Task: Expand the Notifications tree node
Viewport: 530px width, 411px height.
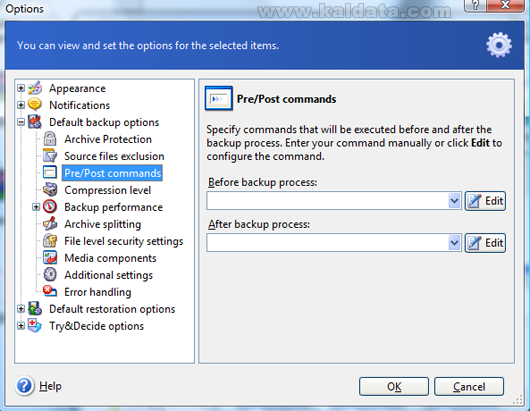Action: (21, 105)
